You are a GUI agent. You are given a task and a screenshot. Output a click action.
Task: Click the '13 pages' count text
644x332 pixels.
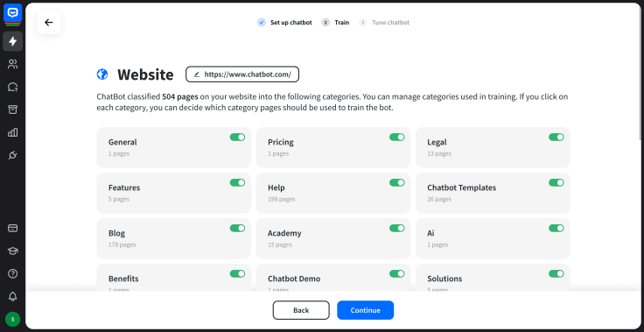point(439,153)
